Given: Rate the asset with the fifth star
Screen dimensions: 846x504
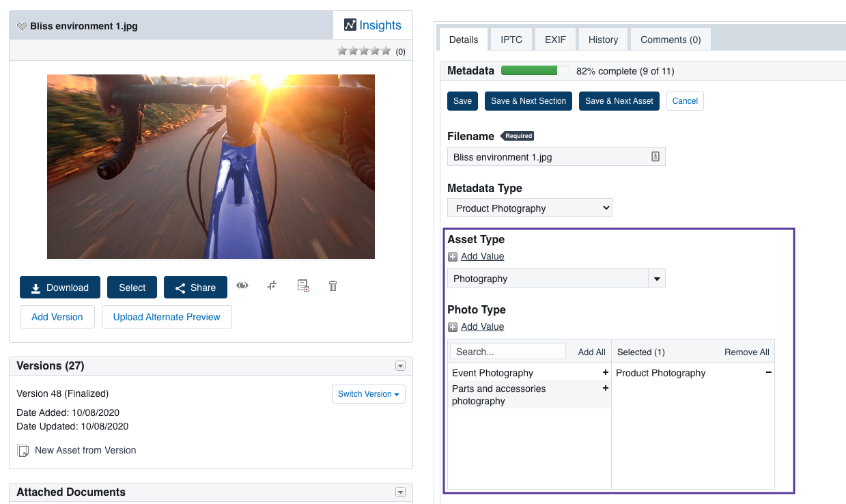Looking at the screenshot, I should coord(386,50).
